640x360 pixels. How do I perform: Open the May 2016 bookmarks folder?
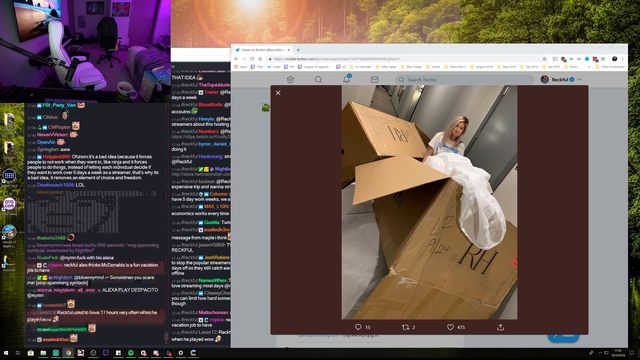pyautogui.click(x=506, y=67)
